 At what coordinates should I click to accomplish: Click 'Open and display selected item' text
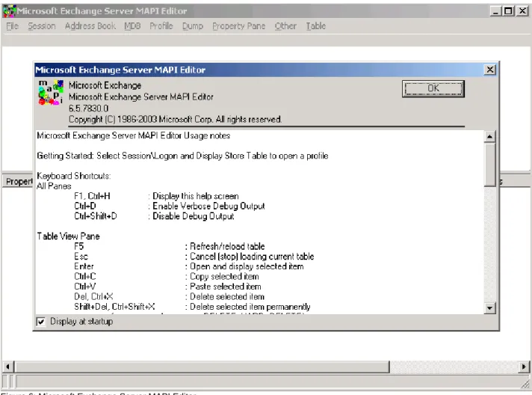pos(247,266)
